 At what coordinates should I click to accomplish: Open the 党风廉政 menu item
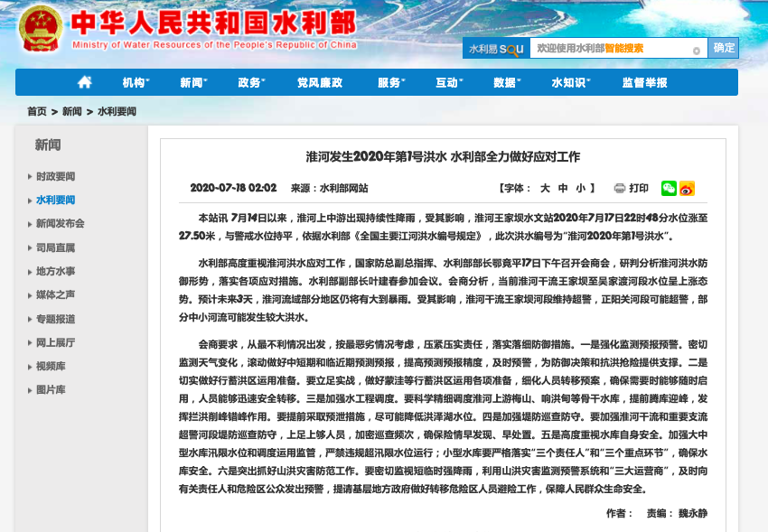pyautogui.click(x=320, y=83)
